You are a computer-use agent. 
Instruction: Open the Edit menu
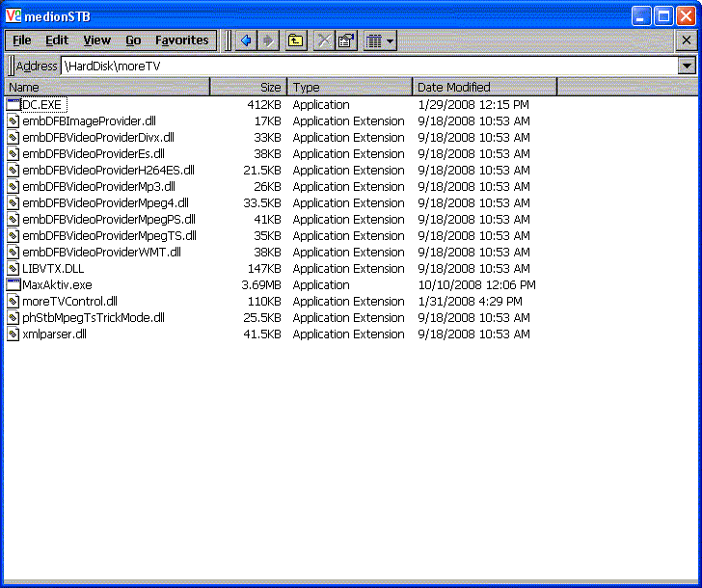[57, 40]
